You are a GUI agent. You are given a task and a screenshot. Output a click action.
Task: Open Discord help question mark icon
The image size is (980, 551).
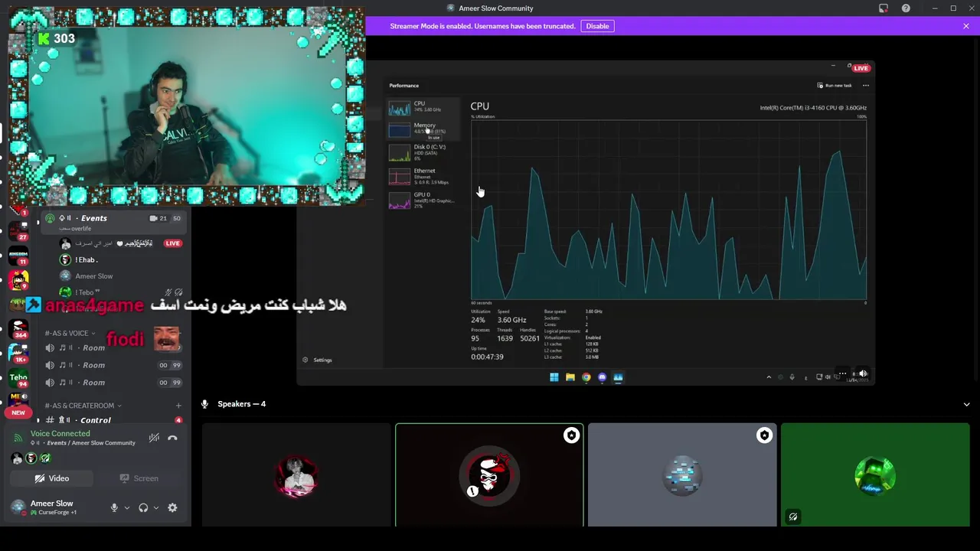906,8
